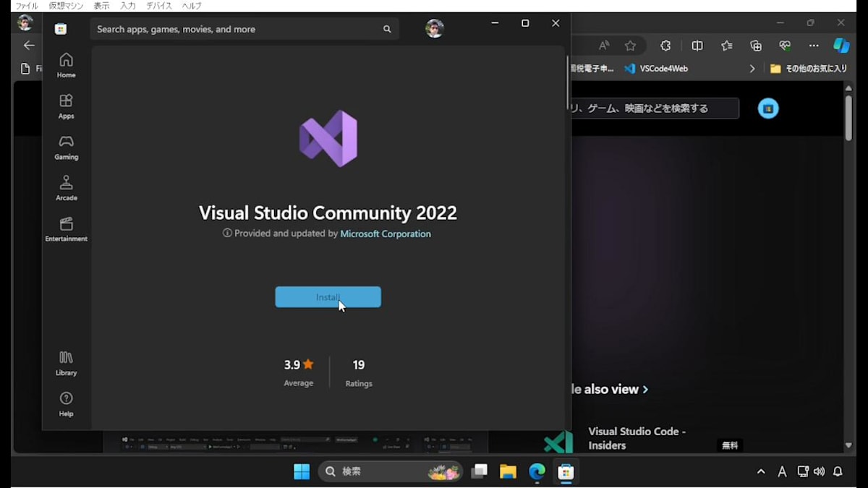Viewport: 868px width, 488px height.
Task: Open Help in the Store sidebar
Action: [66, 404]
